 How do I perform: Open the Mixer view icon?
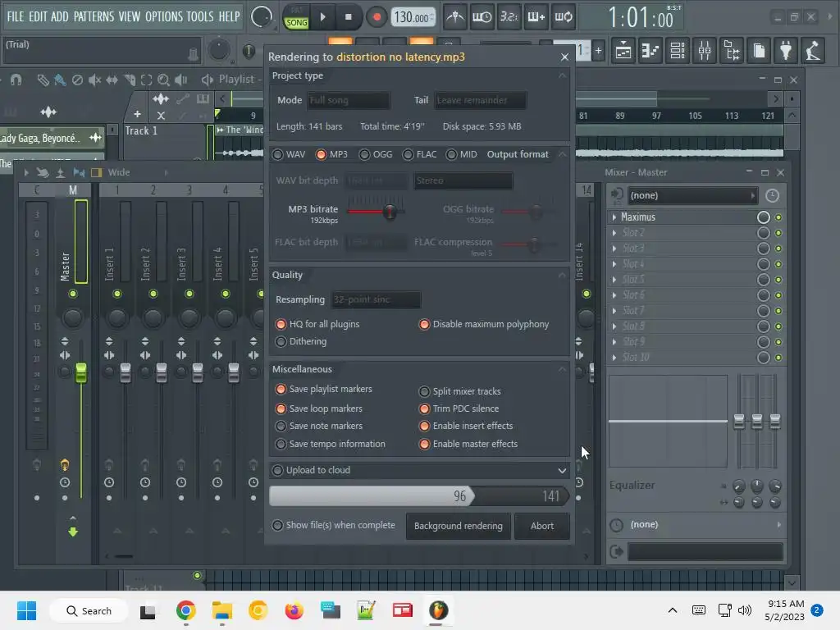[705, 51]
